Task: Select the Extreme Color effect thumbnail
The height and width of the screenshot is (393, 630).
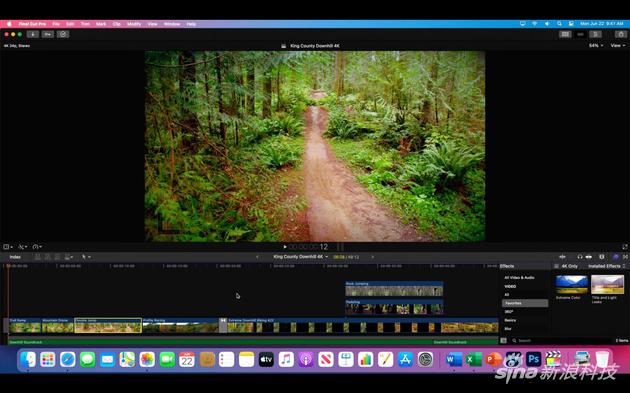Action: 571,284
